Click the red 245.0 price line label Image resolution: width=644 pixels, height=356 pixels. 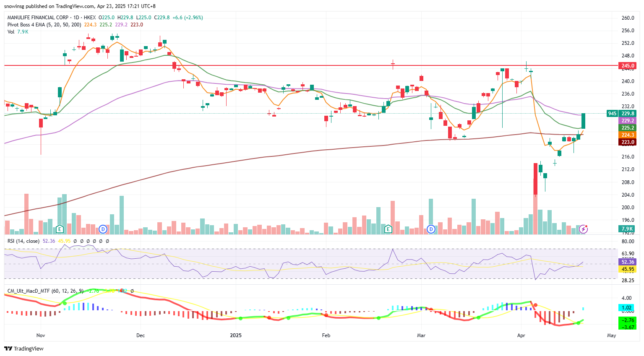(x=628, y=66)
